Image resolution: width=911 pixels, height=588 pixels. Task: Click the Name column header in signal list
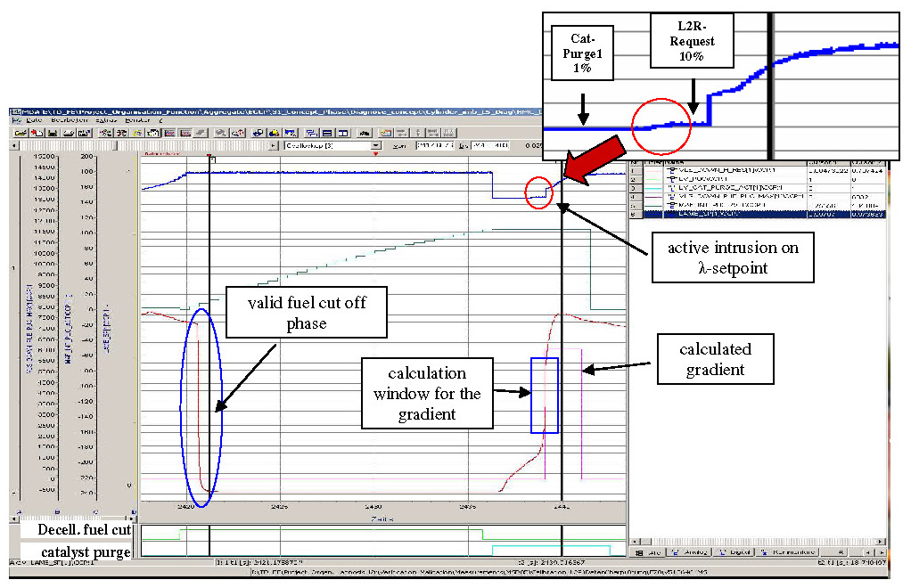pyautogui.click(x=673, y=163)
